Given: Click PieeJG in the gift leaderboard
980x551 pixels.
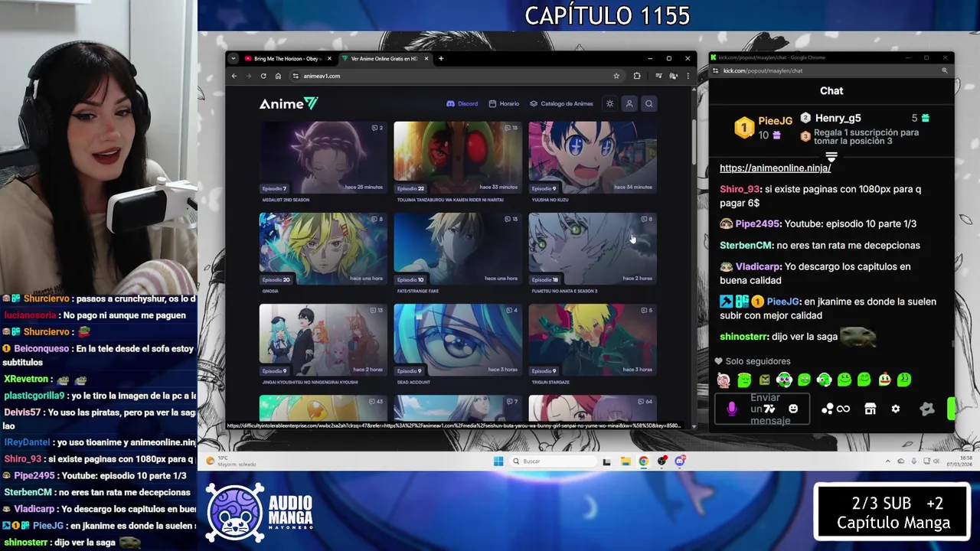Looking at the screenshot, I should tap(775, 121).
